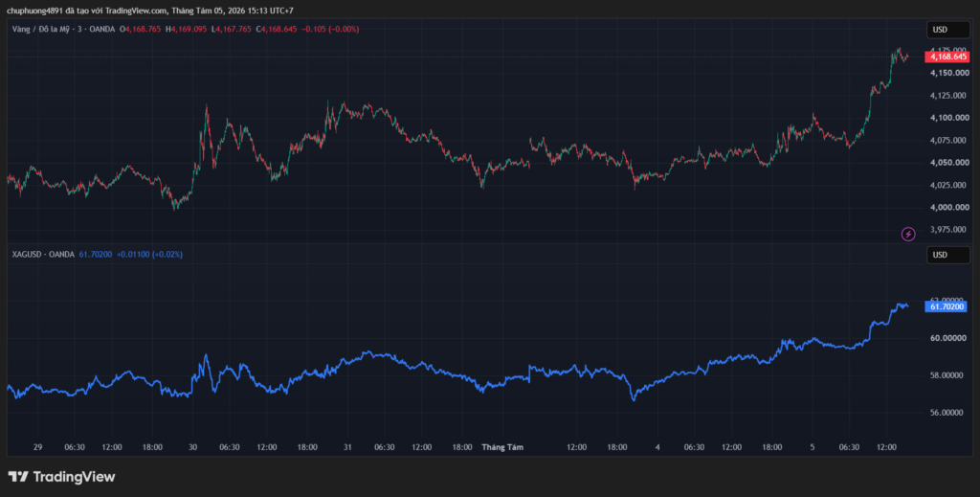
Task: Click the TradingView logo
Action: pos(61,477)
